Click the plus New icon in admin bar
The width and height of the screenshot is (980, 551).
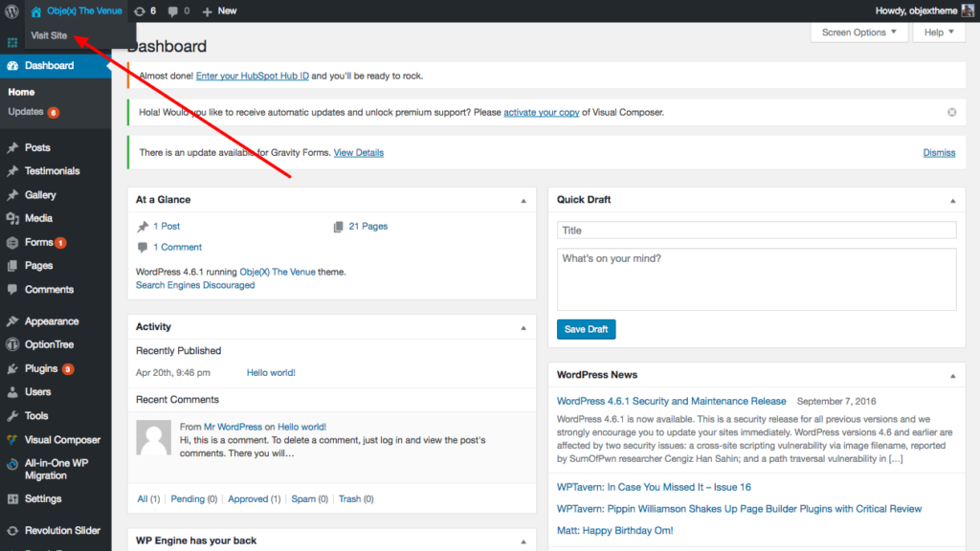click(208, 11)
